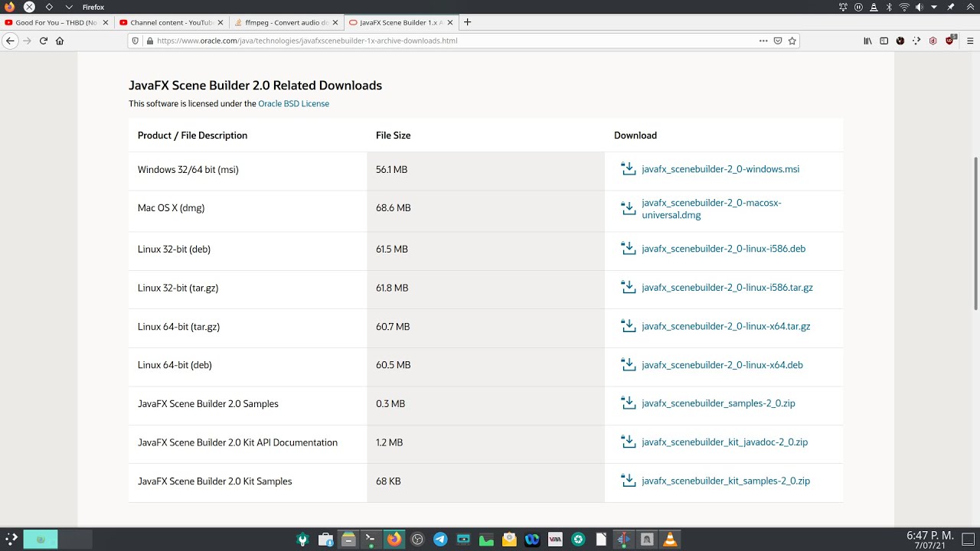Download javafx_scenebuilder-2_0-windows.msi
This screenshot has width=980, height=551.
(720, 169)
